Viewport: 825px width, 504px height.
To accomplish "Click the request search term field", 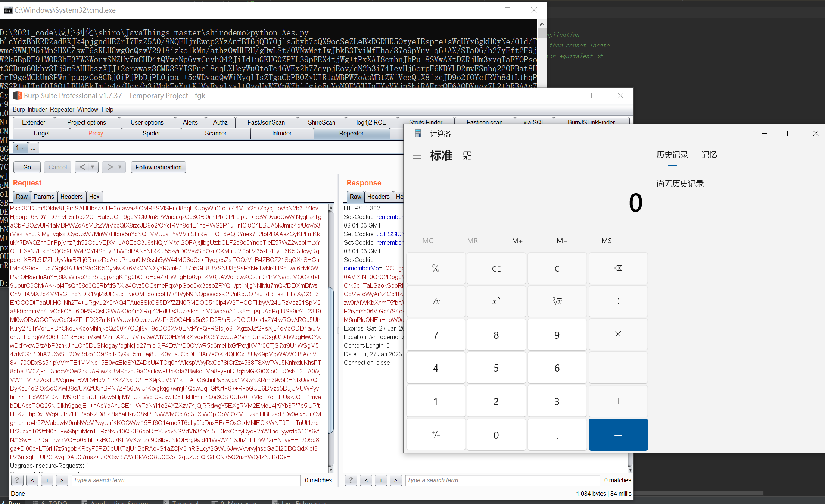I will (186, 480).
